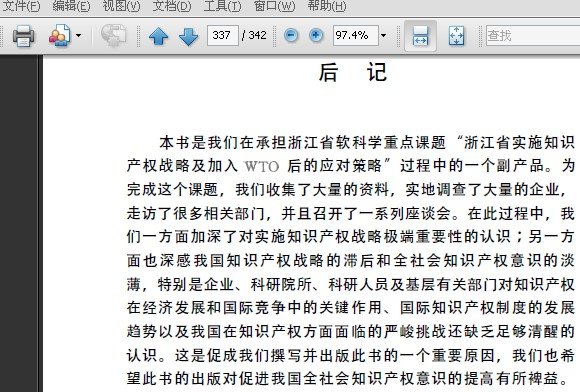Open the 窗口(W) menu
Screen dimensions: 580x392
274,6
